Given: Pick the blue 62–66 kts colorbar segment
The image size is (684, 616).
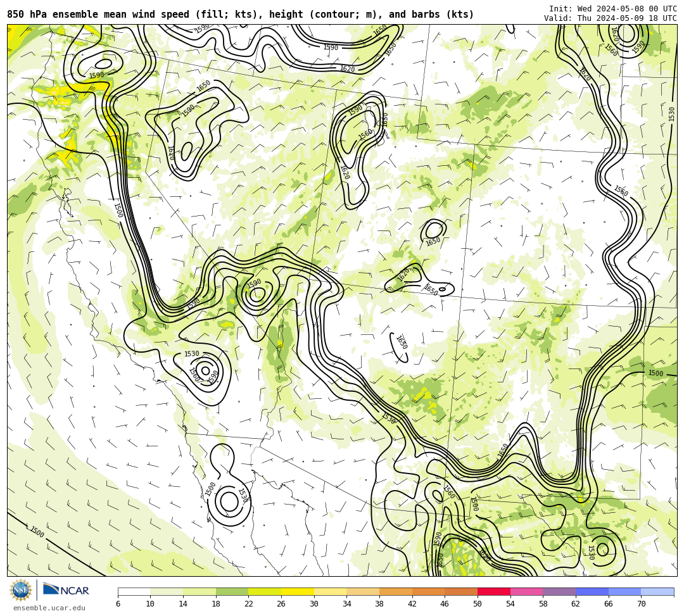Looking at the screenshot, I should (x=592, y=591).
